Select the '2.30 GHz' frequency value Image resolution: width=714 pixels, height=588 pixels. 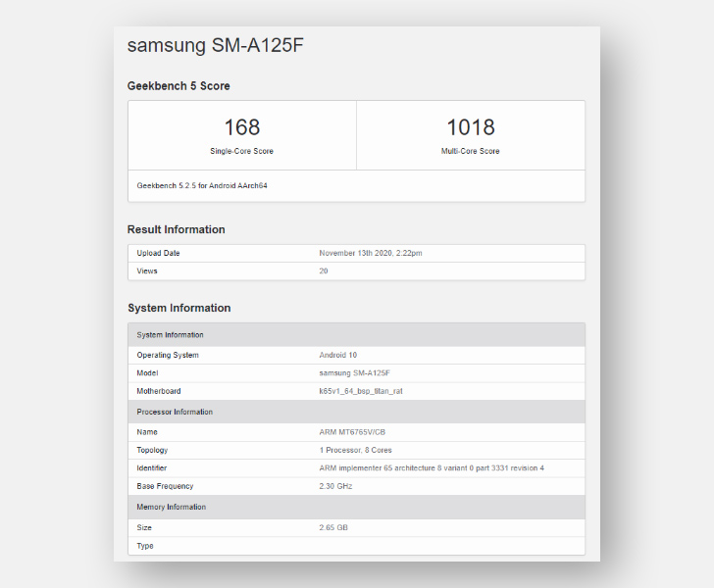coord(335,486)
